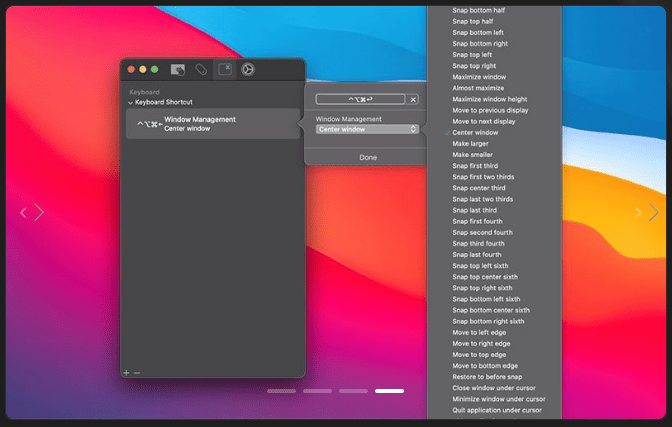Jump to the first carousel page indicator
Screen dimensions: 672x427
point(282,391)
